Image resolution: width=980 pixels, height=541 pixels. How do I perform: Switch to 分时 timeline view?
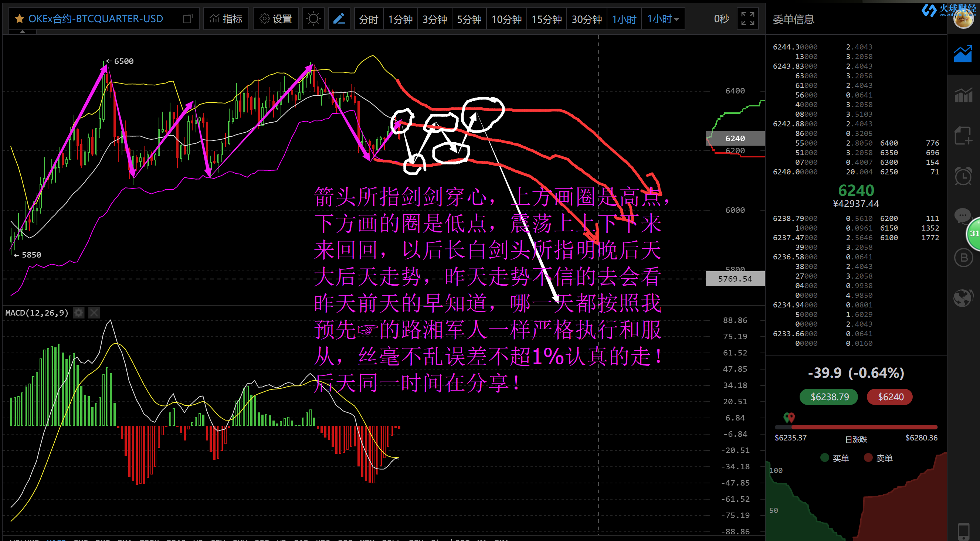coord(368,19)
